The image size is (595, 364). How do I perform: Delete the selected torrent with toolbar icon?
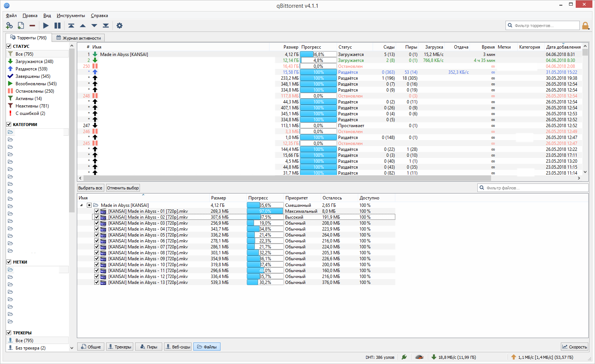32,25
